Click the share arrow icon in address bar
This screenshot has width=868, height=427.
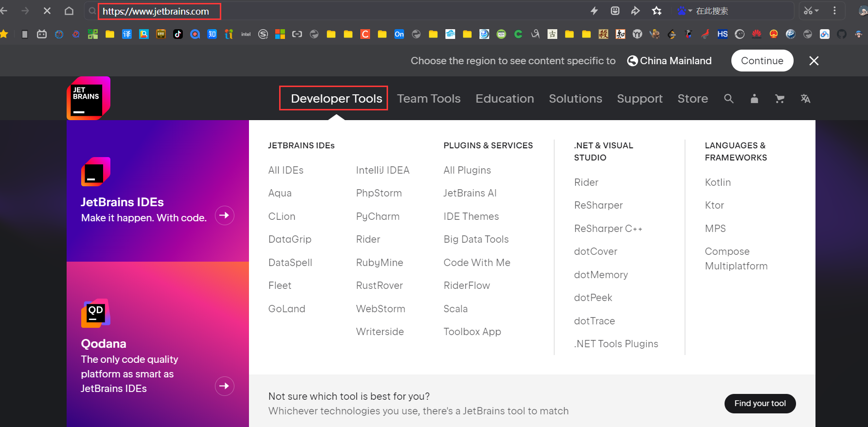(x=636, y=11)
